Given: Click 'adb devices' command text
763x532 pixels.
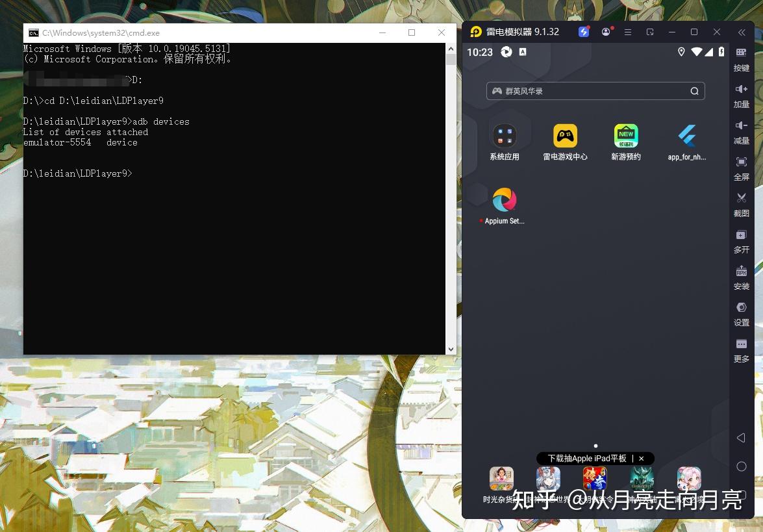Looking at the screenshot, I should pyautogui.click(x=161, y=121).
